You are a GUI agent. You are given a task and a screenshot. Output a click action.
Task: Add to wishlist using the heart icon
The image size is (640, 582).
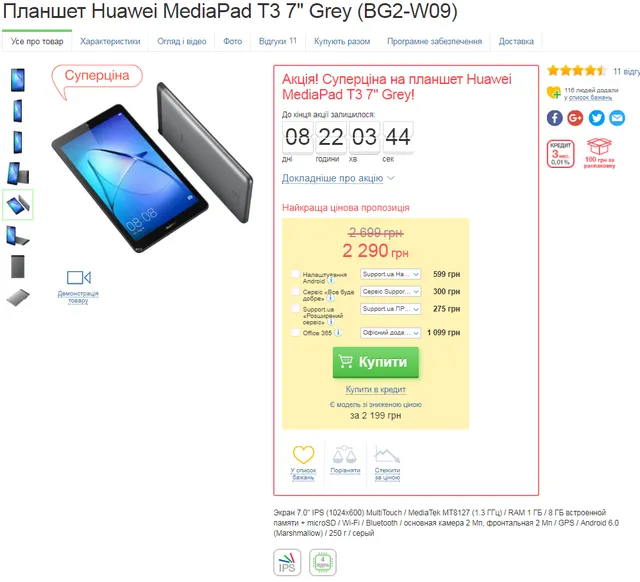[x=303, y=455]
